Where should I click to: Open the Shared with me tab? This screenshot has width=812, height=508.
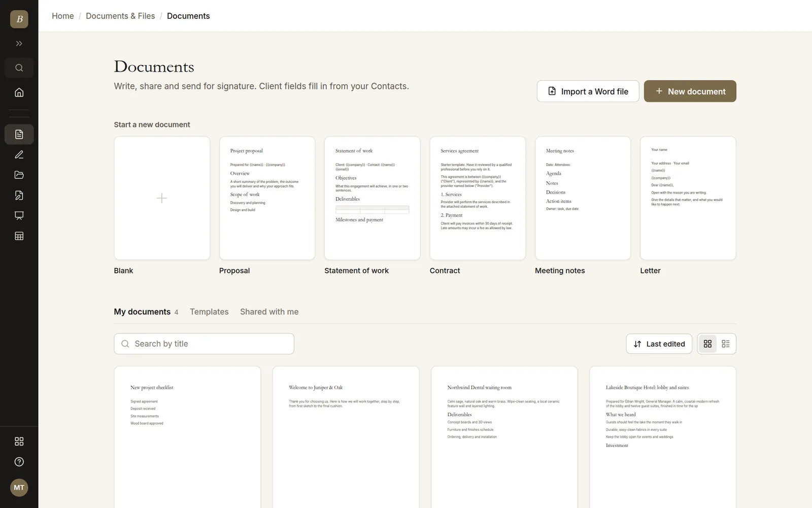point(269,312)
